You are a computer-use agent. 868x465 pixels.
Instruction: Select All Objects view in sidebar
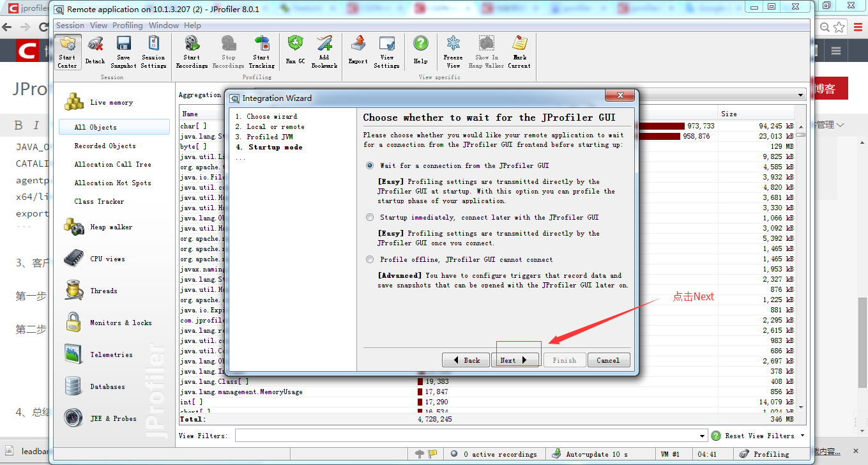pyautogui.click(x=114, y=127)
